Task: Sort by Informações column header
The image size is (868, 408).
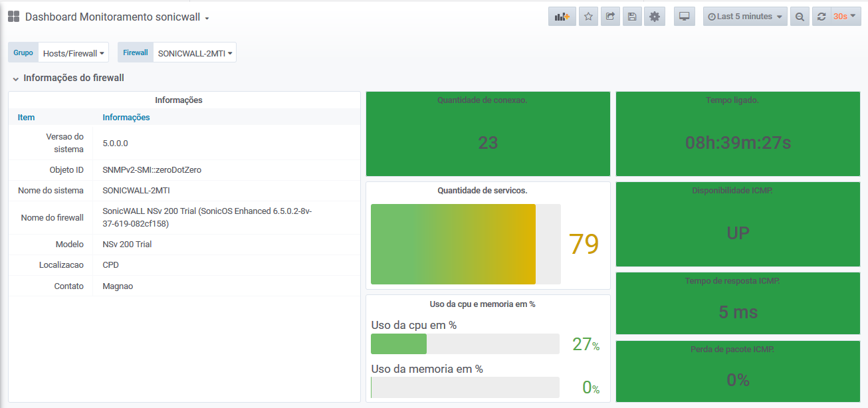Action: (126, 118)
